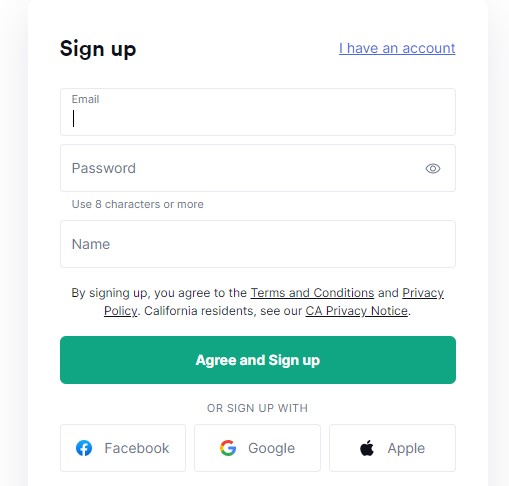The image size is (509, 486).
Task: Focus the Email input field
Action: (258, 112)
